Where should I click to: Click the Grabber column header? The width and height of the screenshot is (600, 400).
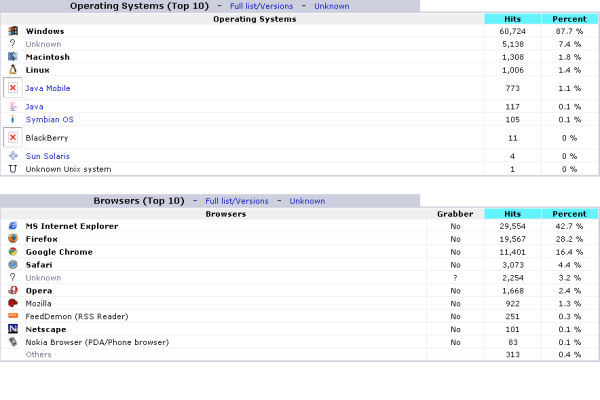point(455,214)
